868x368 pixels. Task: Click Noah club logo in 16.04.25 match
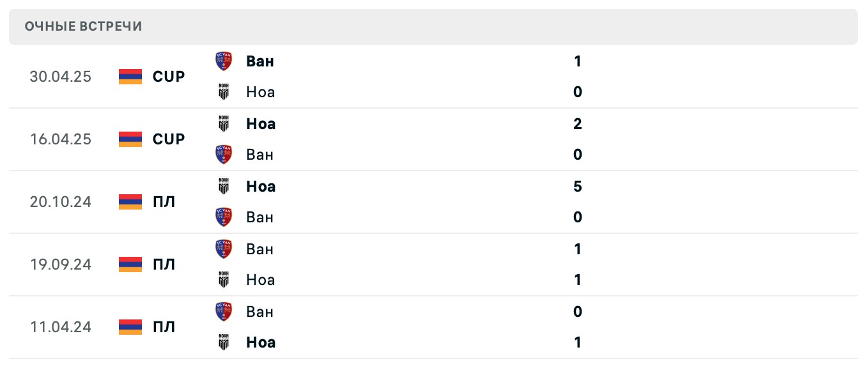click(224, 124)
